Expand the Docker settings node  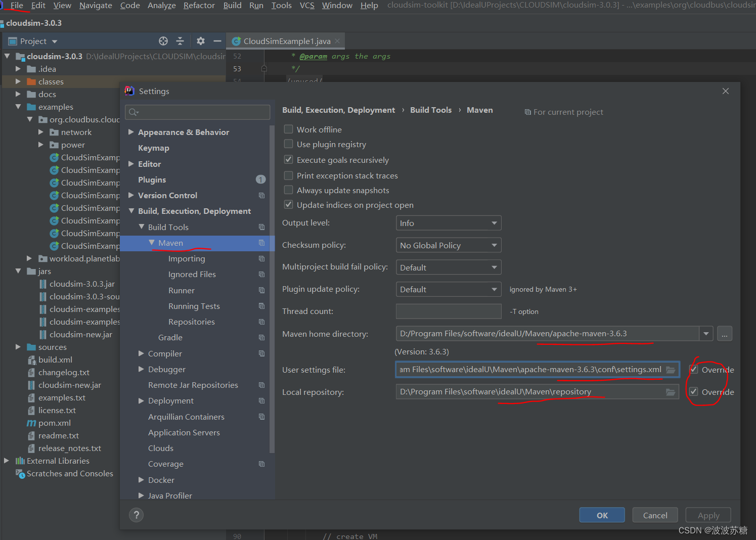141,480
